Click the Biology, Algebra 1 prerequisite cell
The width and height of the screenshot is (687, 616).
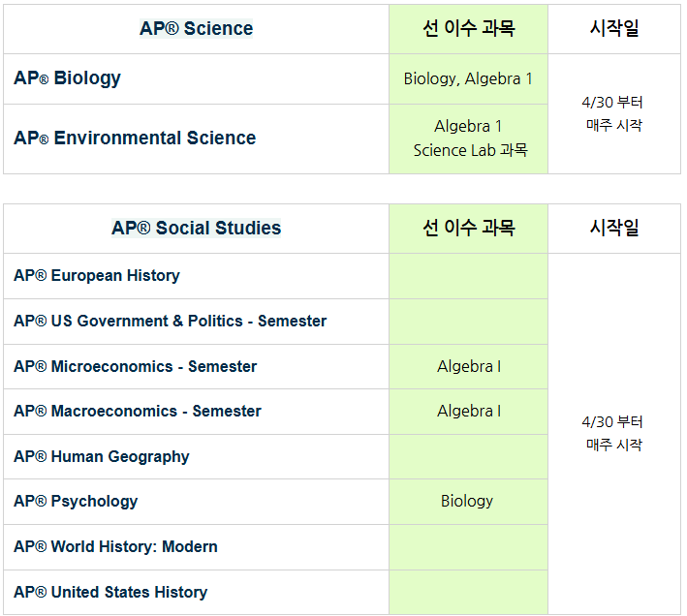coord(468,79)
